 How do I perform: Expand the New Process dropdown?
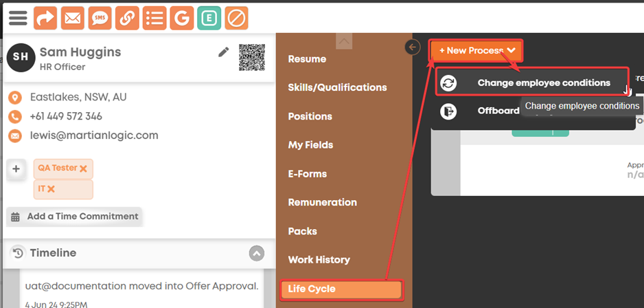click(x=476, y=51)
